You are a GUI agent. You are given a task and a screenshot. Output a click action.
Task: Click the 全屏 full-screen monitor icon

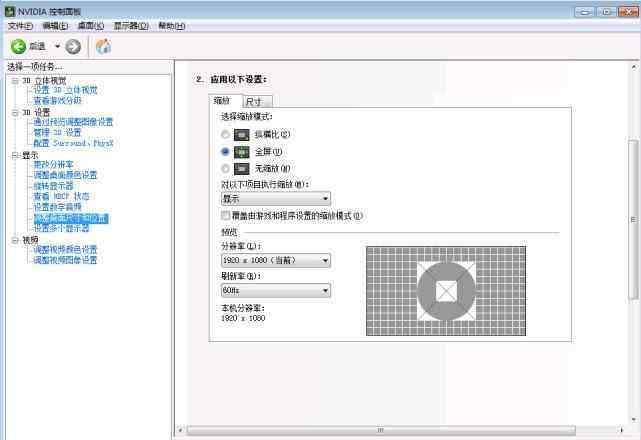coord(241,152)
